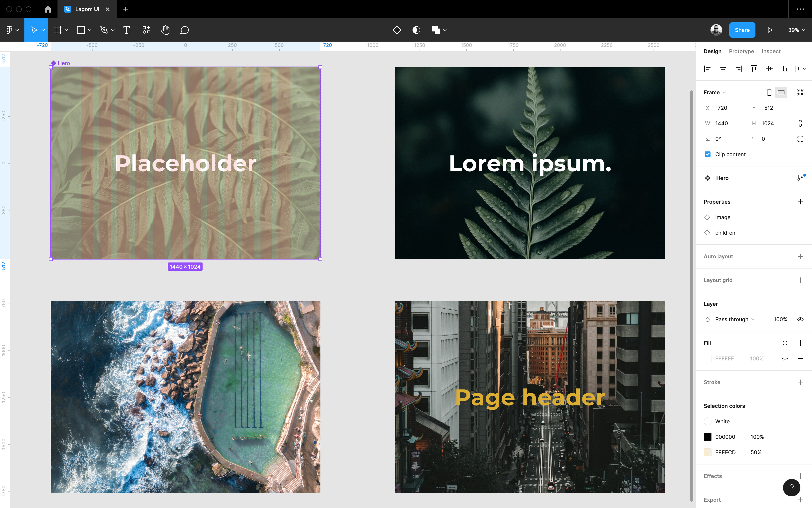Screen dimensions: 812x508
Task: Open the Frame tool dropdown arrow
Action: [x=66, y=30]
